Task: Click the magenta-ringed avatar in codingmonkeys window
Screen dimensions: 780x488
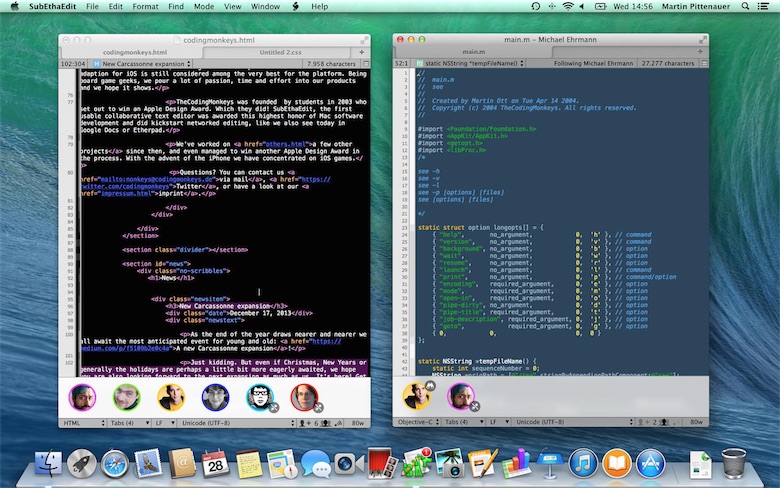Action: 82,397
